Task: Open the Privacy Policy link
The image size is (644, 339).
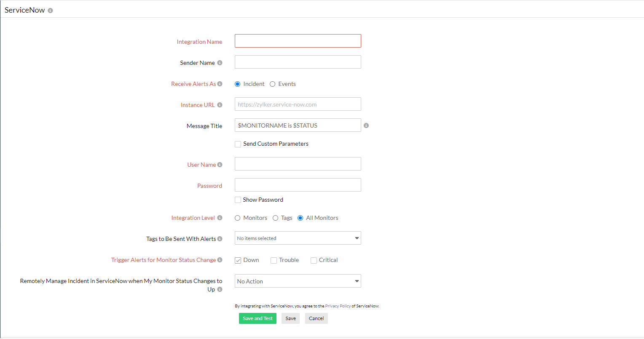Action: coord(338,306)
